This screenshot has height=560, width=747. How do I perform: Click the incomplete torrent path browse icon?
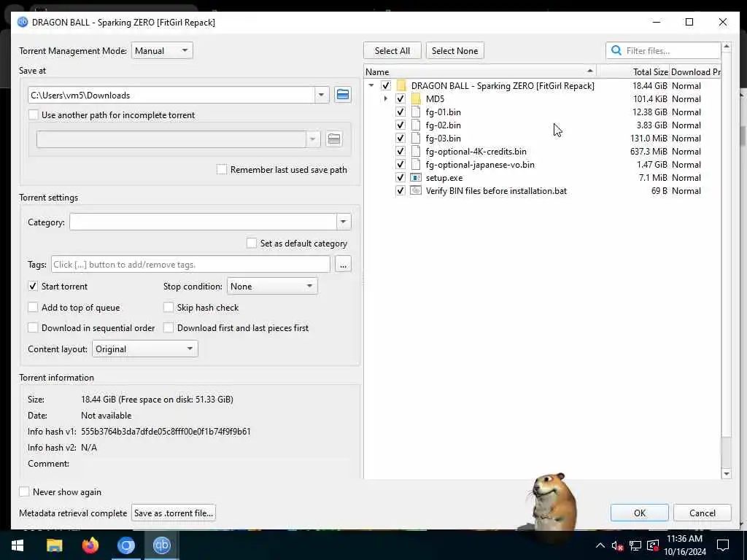pyautogui.click(x=334, y=139)
